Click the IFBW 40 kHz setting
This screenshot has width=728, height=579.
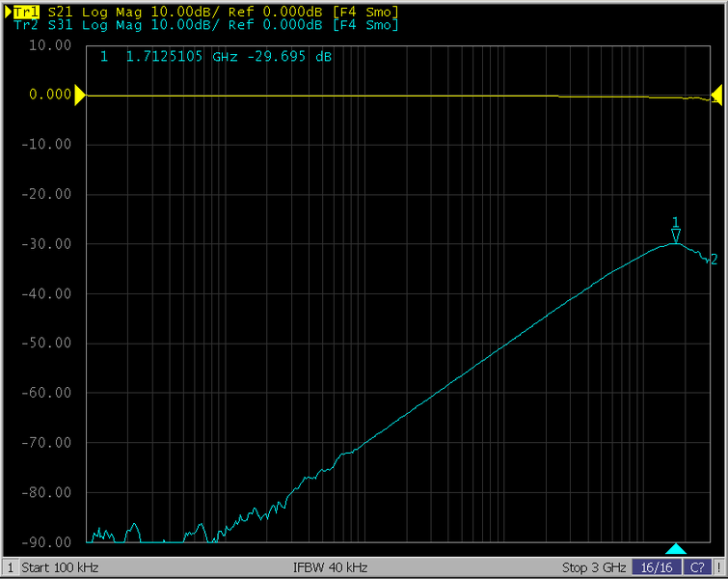pyautogui.click(x=331, y=566)
